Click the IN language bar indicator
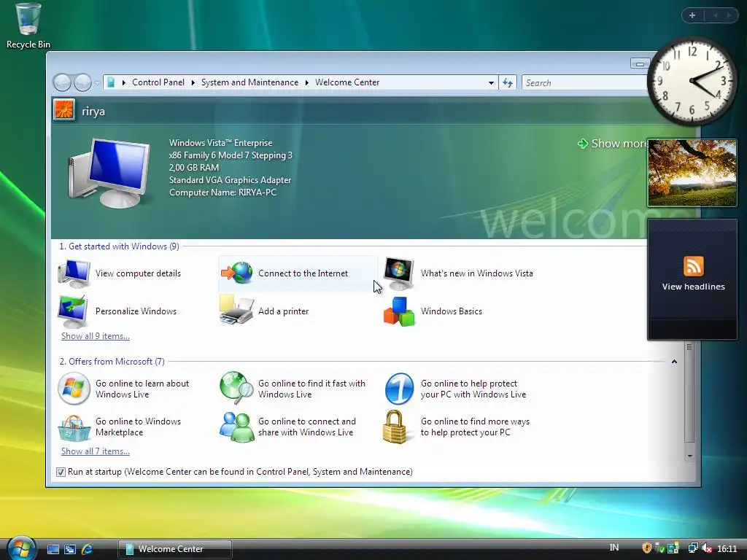Screen dimensions: 747x560 pyautogui.click(x=614, y=548)
